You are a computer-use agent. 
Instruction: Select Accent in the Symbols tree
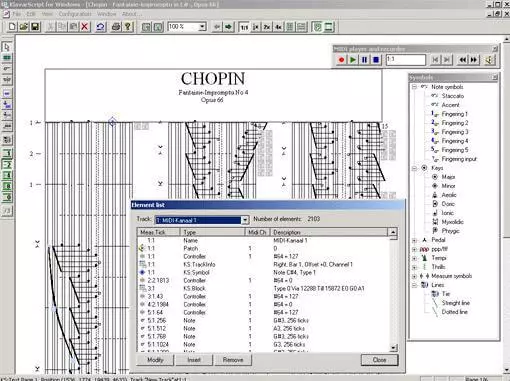pyautogui.click(x=450, y=105)
